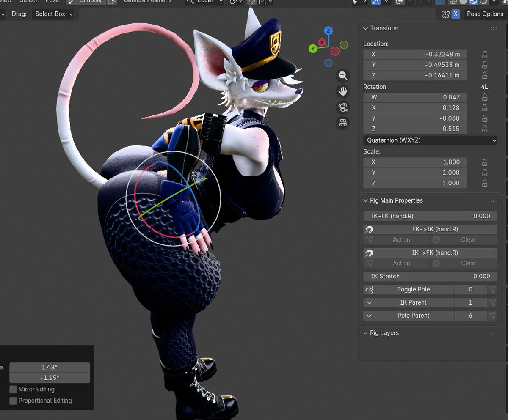Lock the Rotation Z value

485,129
